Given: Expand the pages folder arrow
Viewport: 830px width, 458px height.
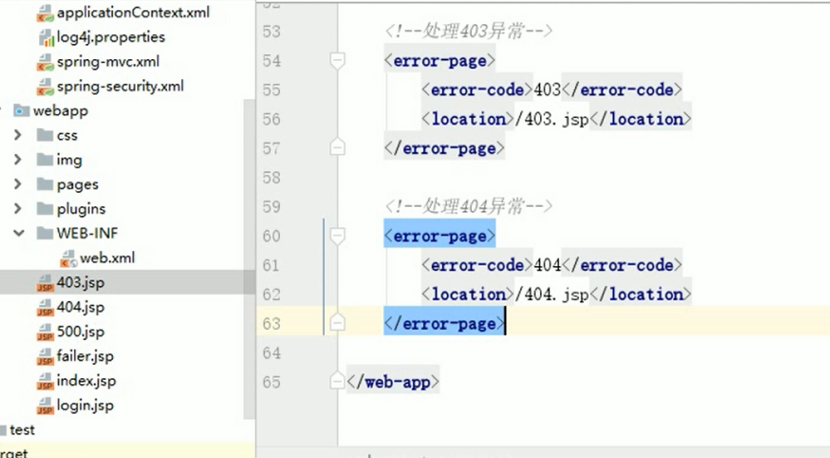Looking at the screenshot, I should (x=17, y=184).
